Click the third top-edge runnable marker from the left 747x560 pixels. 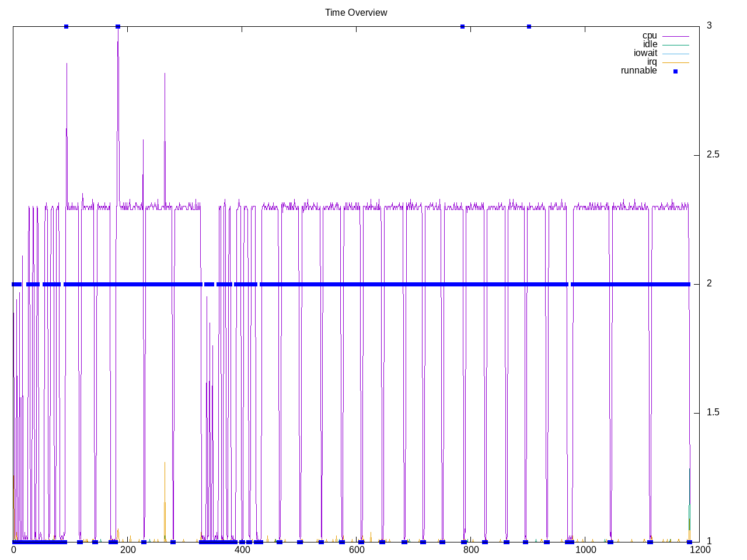point(463,26)
